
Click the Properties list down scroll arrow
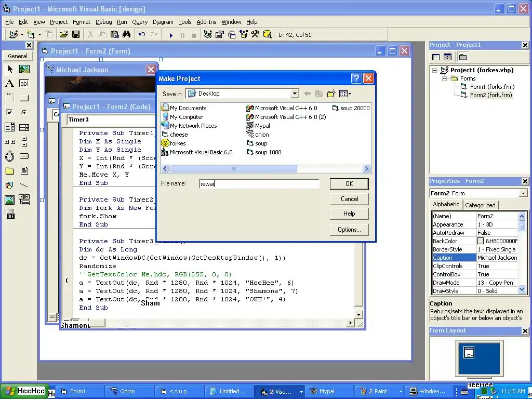click(522, 289)
